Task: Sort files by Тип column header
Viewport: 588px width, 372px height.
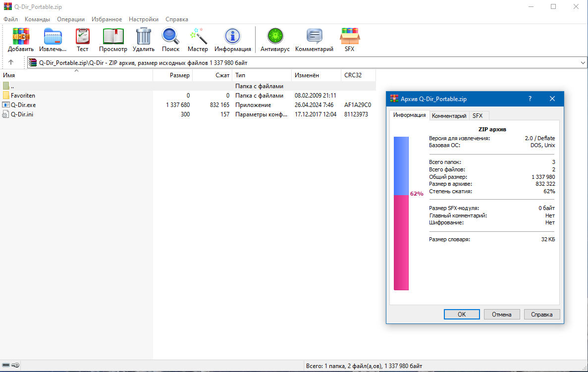Action: click(x=262, y=75)
